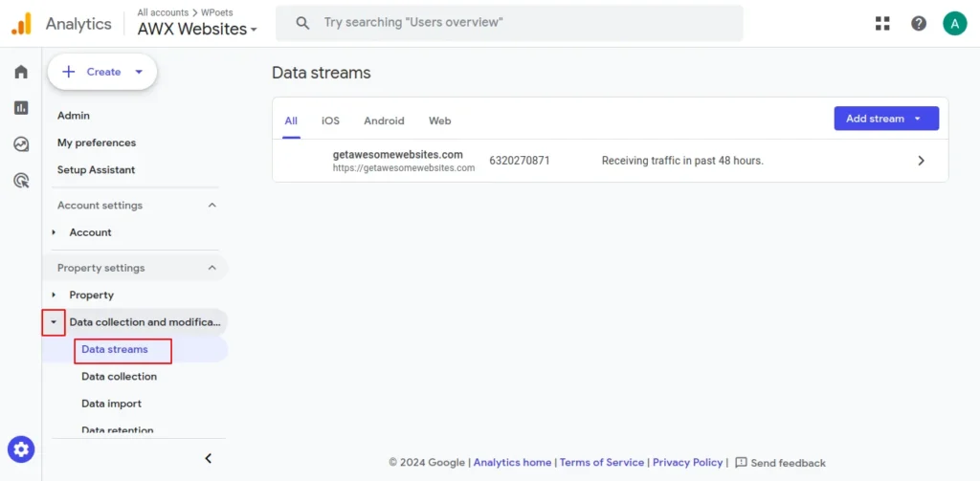The image size is (980, 481).
Task: Open the Reports bar chart icon
Action: point(21,108)
